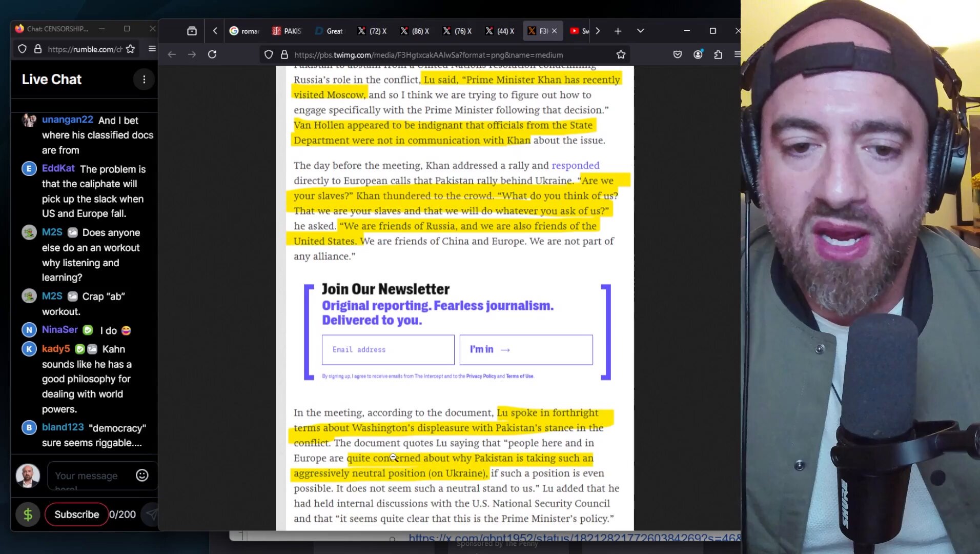Reload the current page
This screenshot has height=554, width=980.
coord(212,54)
